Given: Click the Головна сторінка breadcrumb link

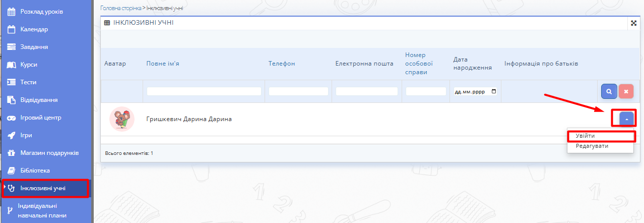Looking at the screenshot, I should (x=121, y=9).
